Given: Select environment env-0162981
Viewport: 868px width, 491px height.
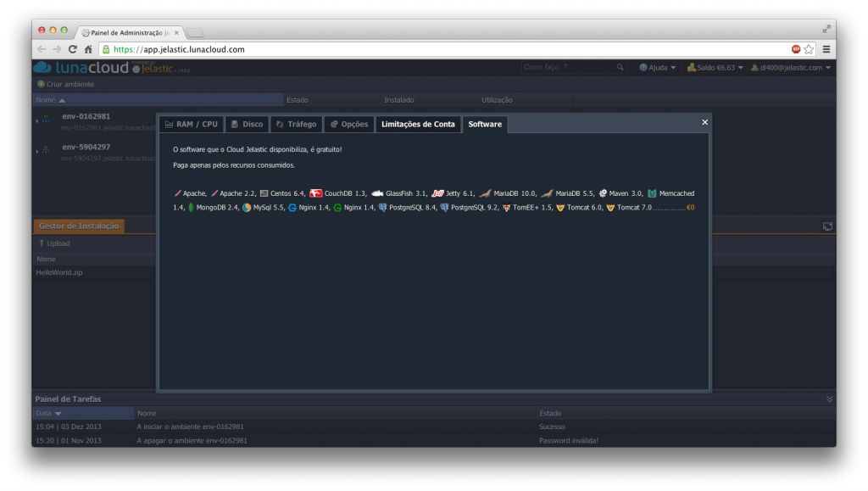Looking at the screenshot, I should [x=86, y=116].
